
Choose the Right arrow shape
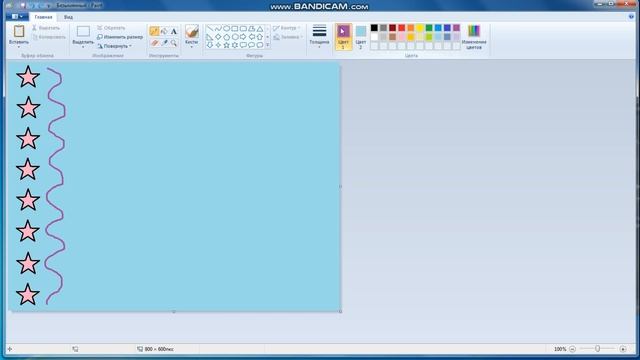(243, 37)
